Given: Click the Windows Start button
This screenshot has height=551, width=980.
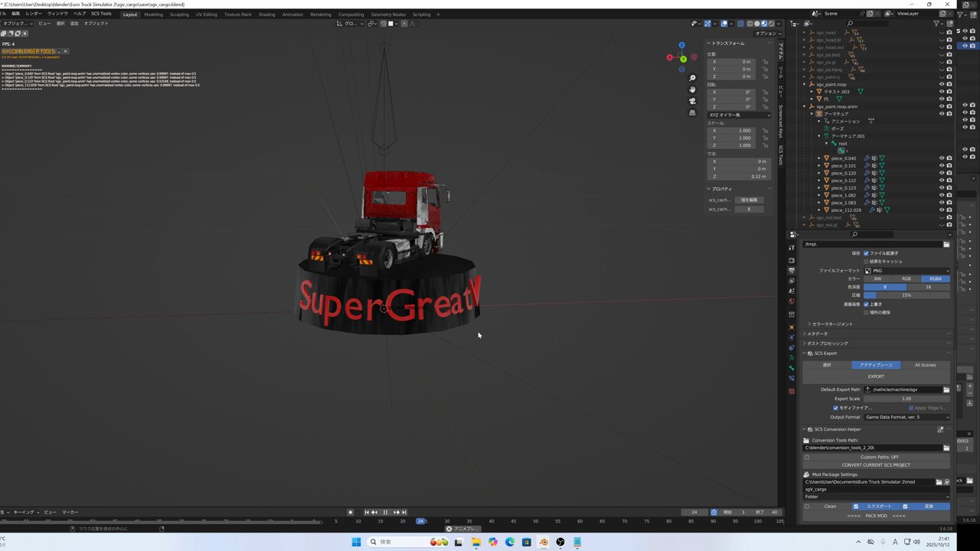Looking at the screenshot, I should coord(356,542).
